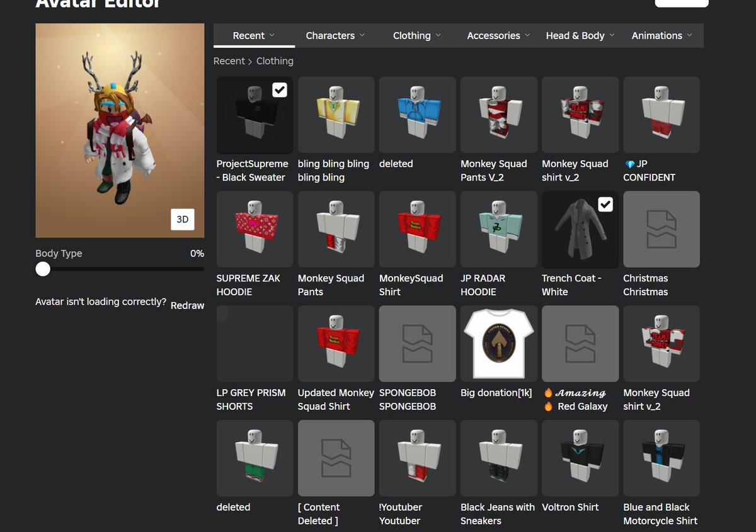
Task: Select Monkey Squad Pants V_2 thumbnail
Action: (499, 115)
